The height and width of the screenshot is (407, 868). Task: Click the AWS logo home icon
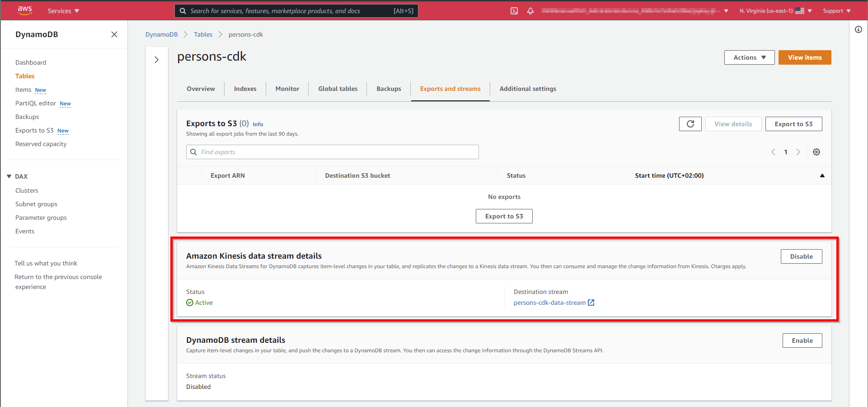click(x=25, y=10)
